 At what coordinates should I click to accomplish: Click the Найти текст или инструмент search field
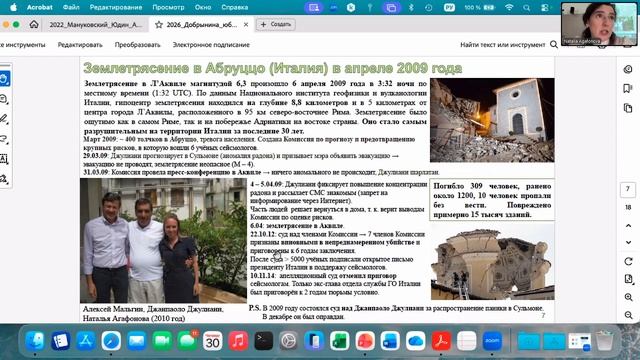[502, 45]
